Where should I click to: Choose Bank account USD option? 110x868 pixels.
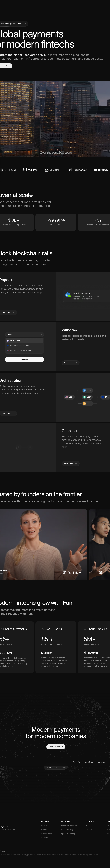24,350
